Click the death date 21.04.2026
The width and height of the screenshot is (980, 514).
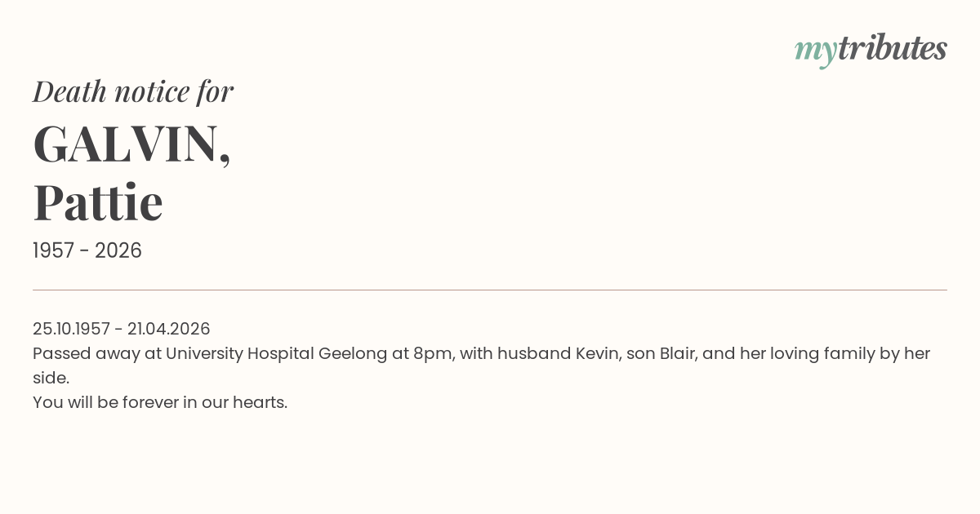168,329
